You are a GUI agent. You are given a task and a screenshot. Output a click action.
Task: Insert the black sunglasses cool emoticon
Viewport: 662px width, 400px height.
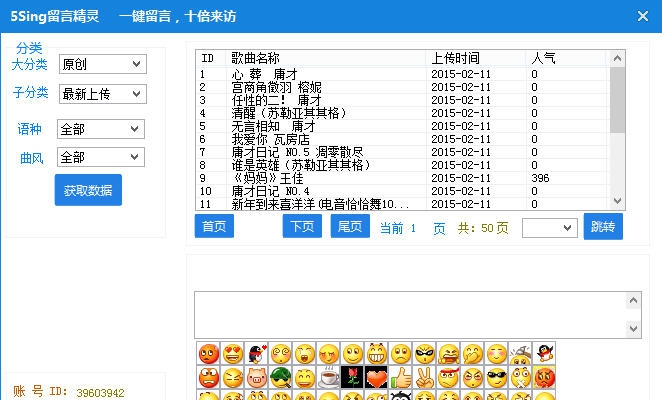pyautogui.click(x=496, y=378)
